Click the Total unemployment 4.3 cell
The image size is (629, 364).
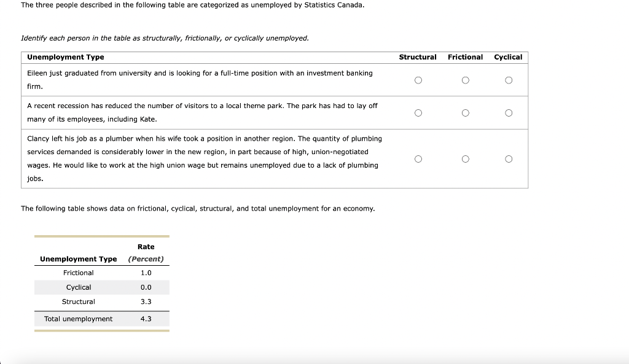[146, 319]
